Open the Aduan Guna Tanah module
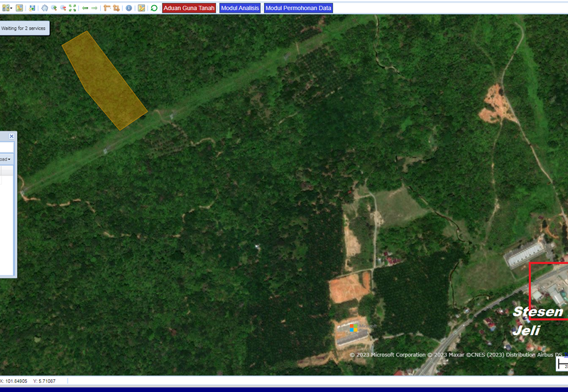 189,8
